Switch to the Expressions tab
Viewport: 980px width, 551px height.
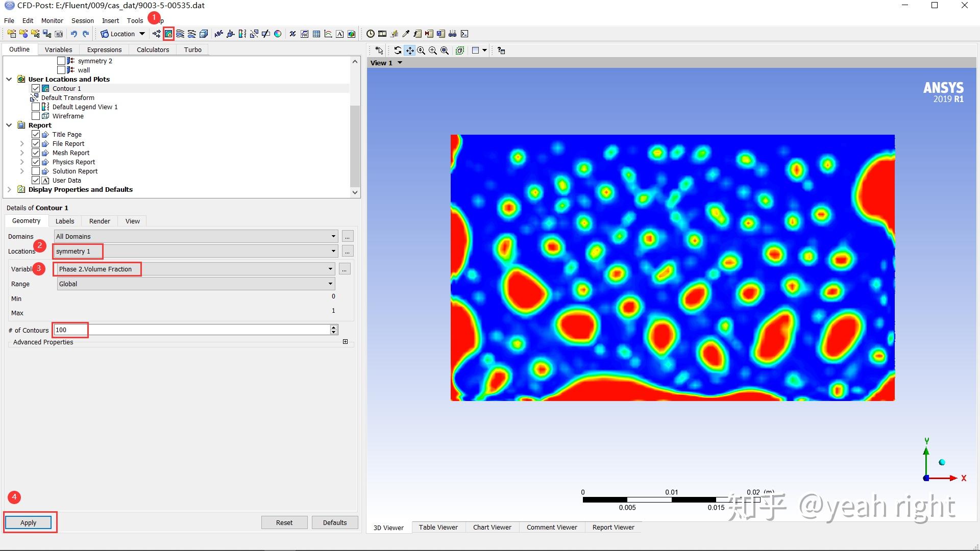(104, 49)
